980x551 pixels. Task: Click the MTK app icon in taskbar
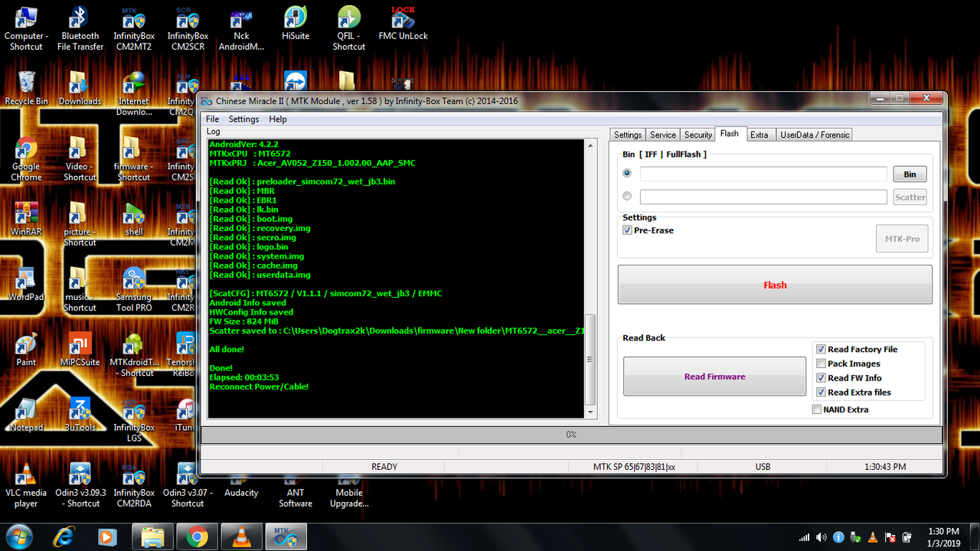pos(286,537)
